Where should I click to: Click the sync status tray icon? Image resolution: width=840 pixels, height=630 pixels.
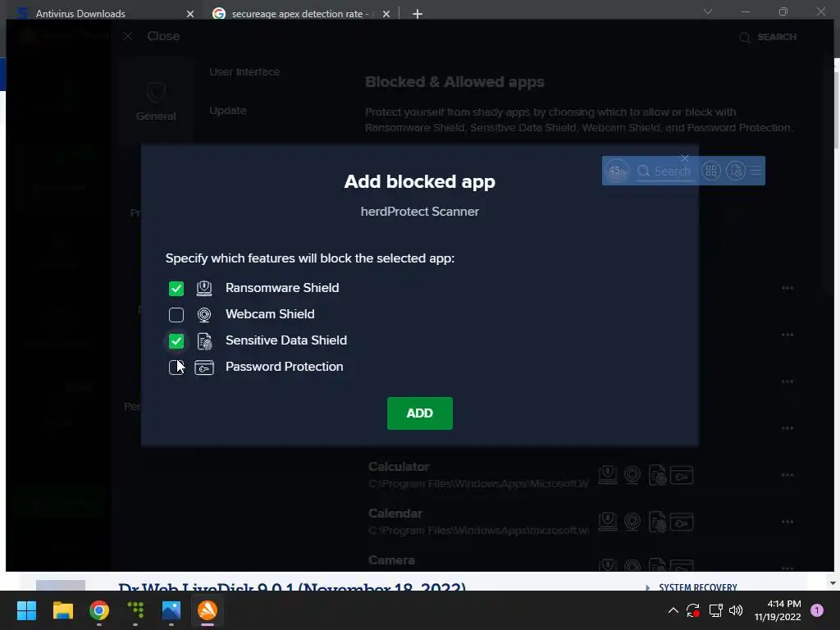[693, 610]
